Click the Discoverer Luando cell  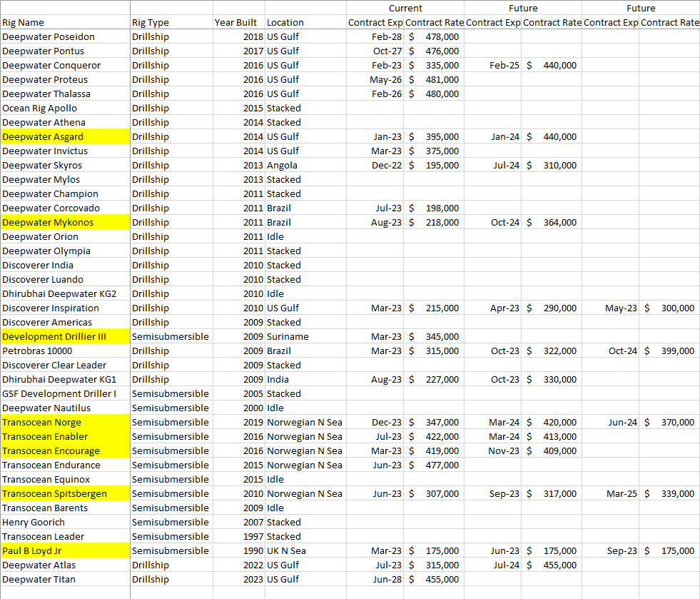tap(65, 280)
